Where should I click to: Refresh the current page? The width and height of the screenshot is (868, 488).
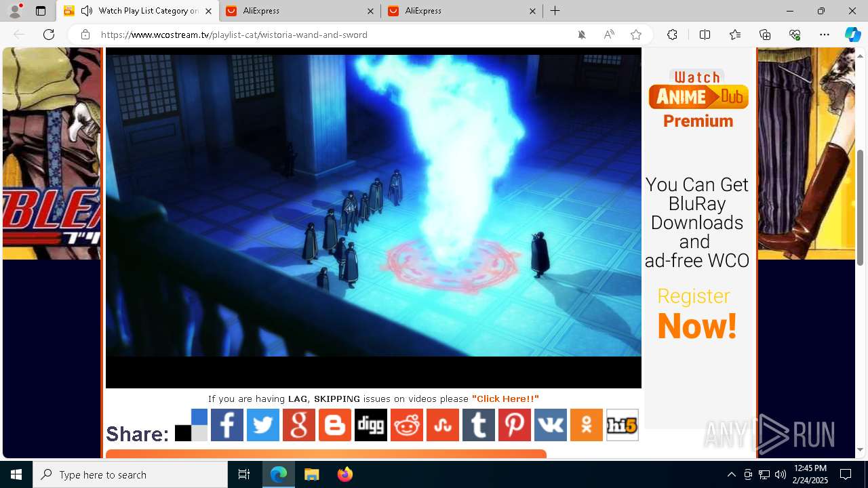(x=49, y=35)
